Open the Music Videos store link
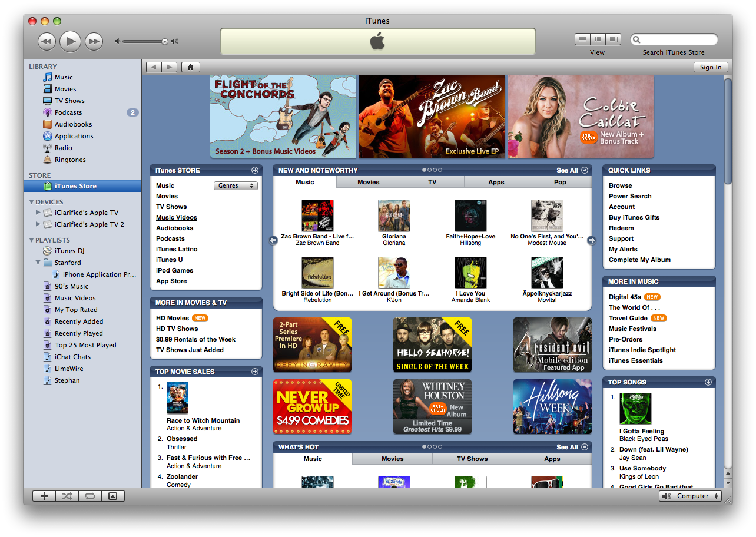The width and height of the screenshot is (756, 537). click(177, 217)
